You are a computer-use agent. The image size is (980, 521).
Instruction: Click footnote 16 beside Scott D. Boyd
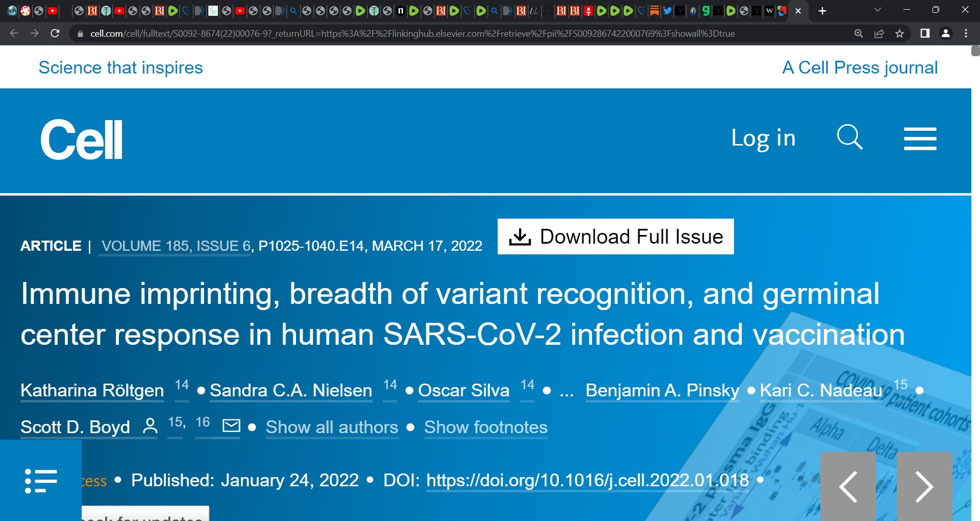(203, 422)
